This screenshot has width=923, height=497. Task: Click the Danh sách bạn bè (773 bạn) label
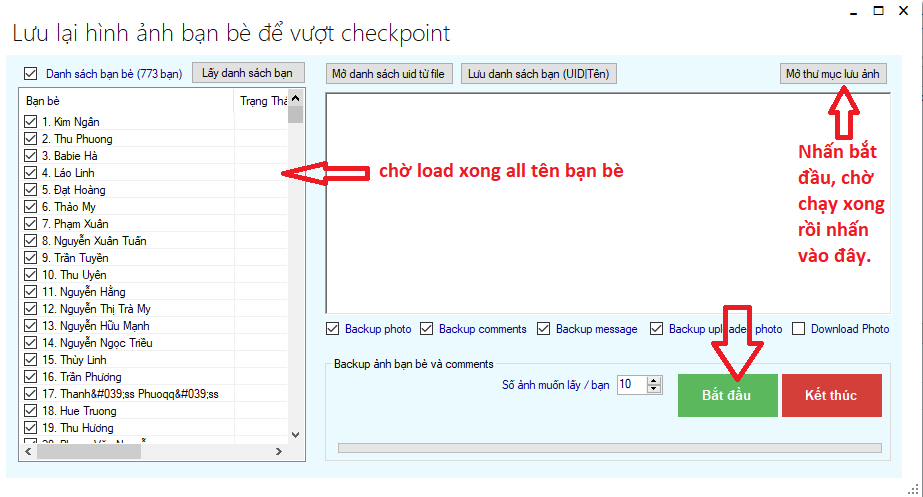pos(114,74)
